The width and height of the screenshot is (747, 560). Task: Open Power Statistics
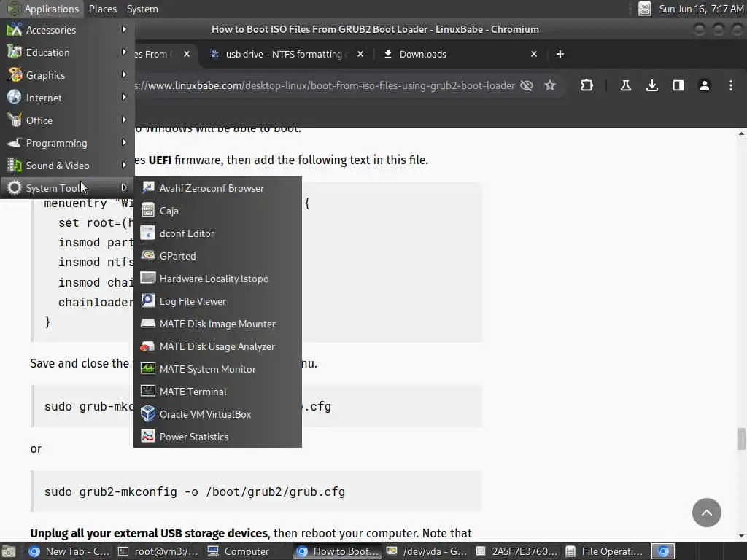pyautogui.click(x=217, y=437)
